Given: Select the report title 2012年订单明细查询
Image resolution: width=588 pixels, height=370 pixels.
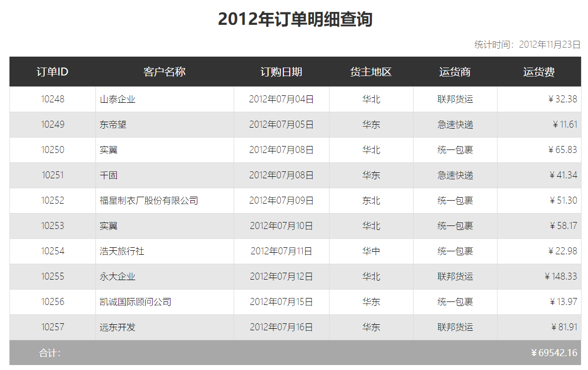Looking at the screenshot, I should tap(295, 19).
